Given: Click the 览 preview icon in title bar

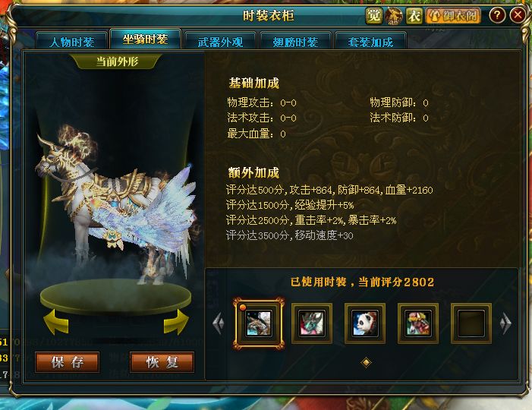Looking at the screenshot, I should [x=374, y=16].
